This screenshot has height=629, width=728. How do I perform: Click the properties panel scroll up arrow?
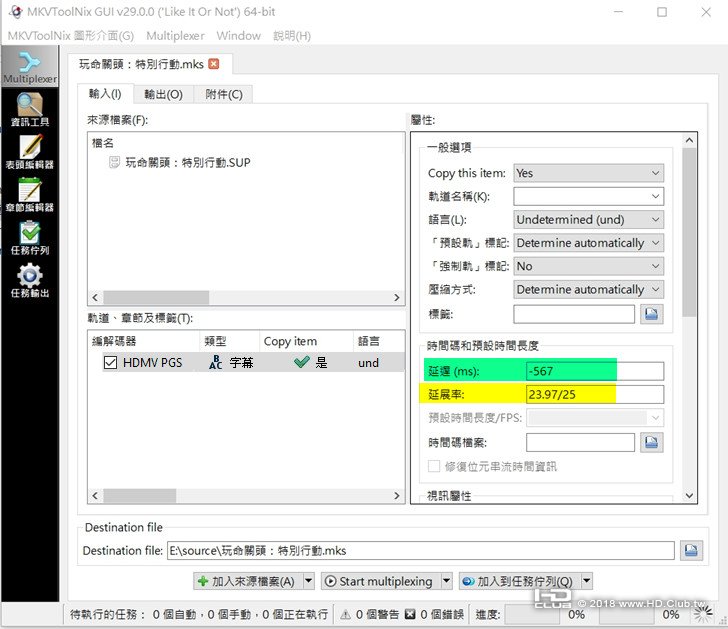pos(689,140)
